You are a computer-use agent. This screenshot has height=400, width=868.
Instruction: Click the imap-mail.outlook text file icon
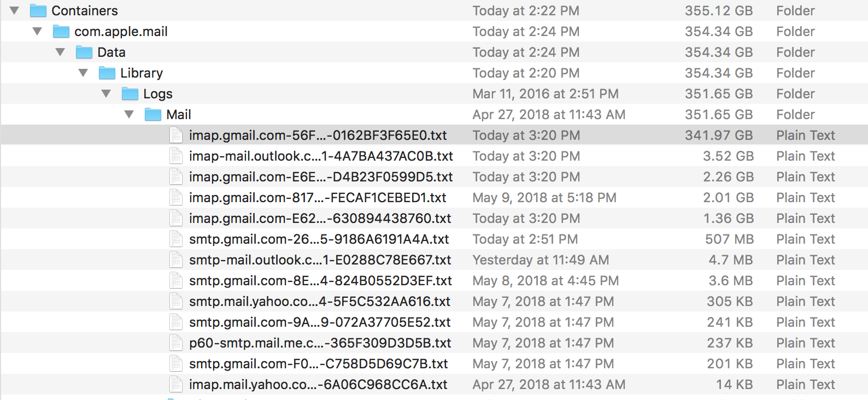click(176, 156)
